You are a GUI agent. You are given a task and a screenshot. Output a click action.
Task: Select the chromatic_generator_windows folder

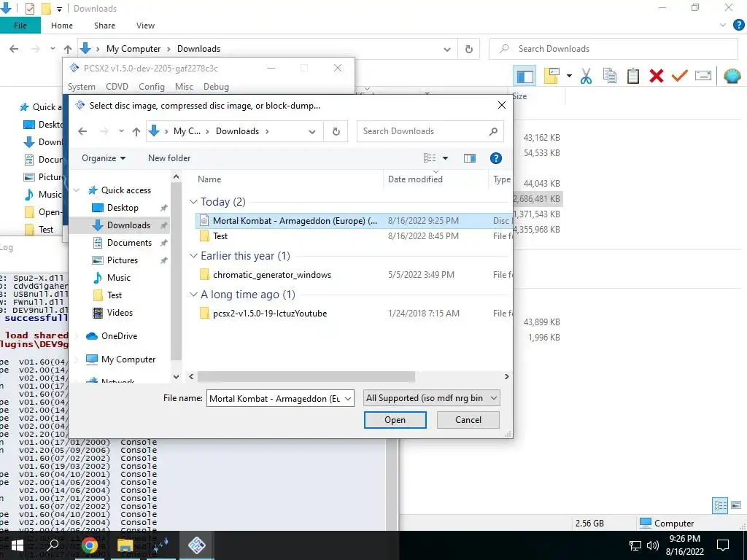[272, 275]
